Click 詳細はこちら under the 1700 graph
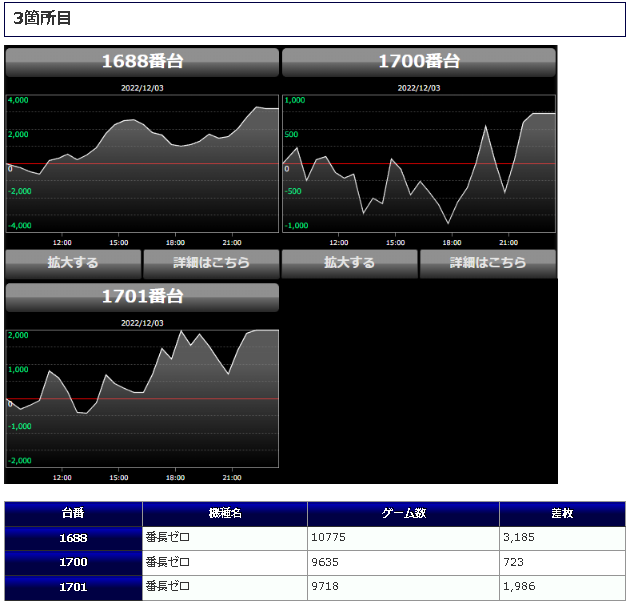 click(x=488, y=263)
